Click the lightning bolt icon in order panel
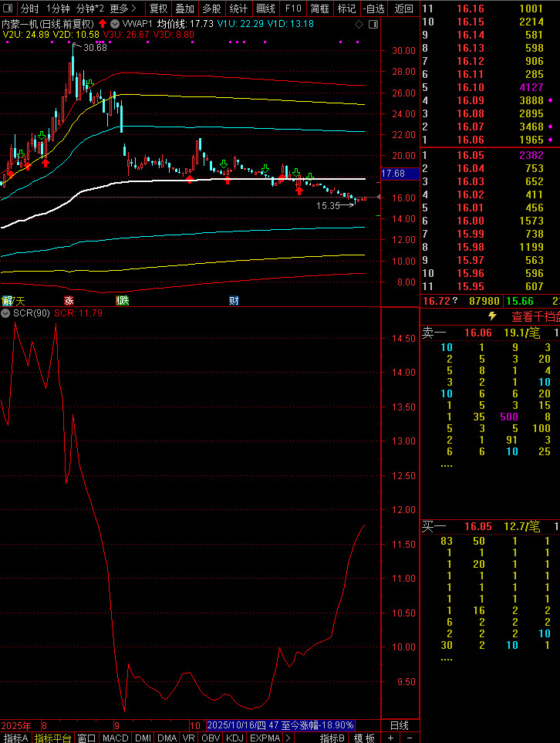Viewport: 560px width, 743px height. click(493, 316)
